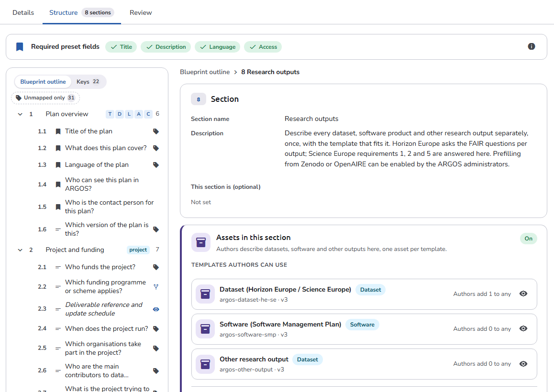Click the bookmark icon beside Required preset fields

click(x=20, y=47)
